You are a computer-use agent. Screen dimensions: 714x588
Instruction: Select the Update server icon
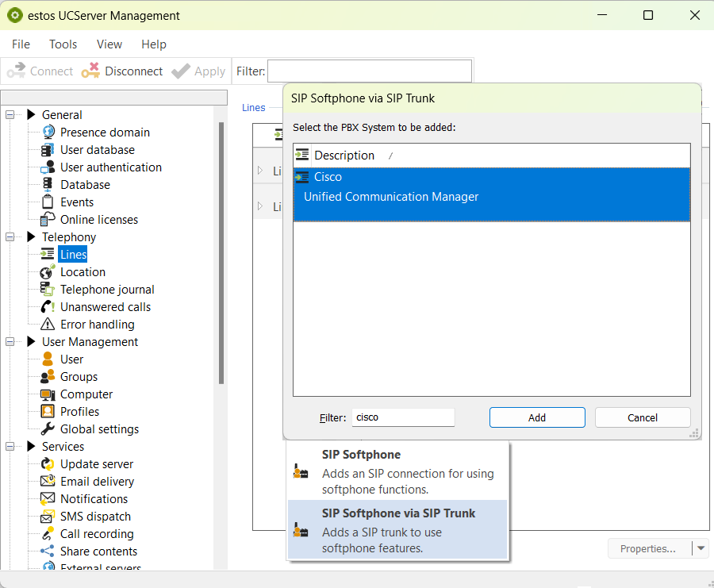48,464
